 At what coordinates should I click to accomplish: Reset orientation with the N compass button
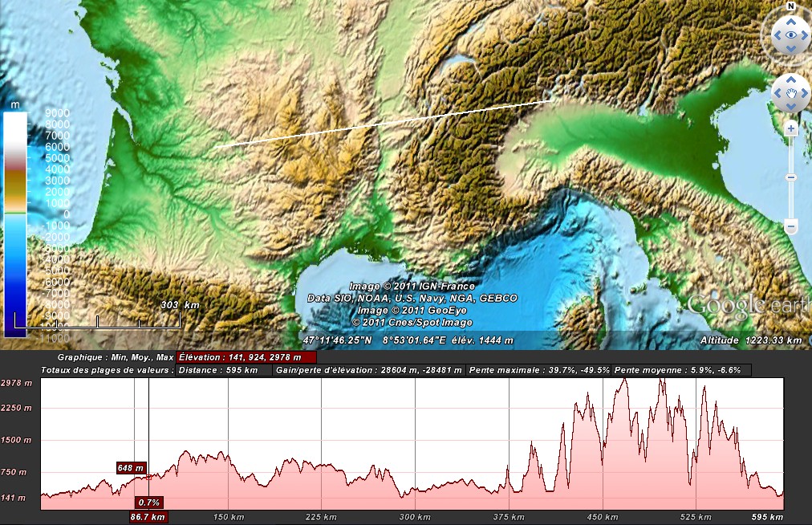point(791,6)
